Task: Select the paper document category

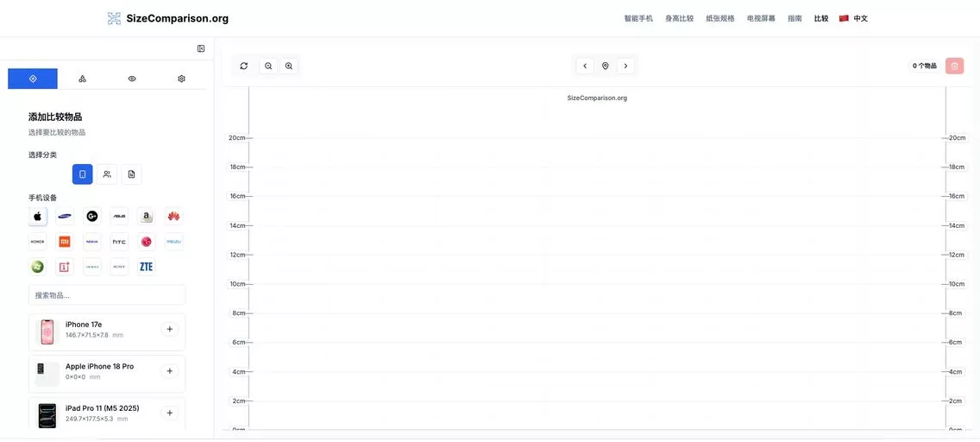Action: [x=131, y=174]
